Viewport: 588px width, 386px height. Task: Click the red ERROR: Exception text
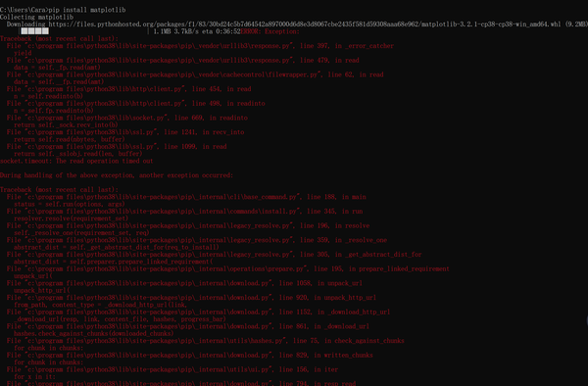[x=270, y=31]
